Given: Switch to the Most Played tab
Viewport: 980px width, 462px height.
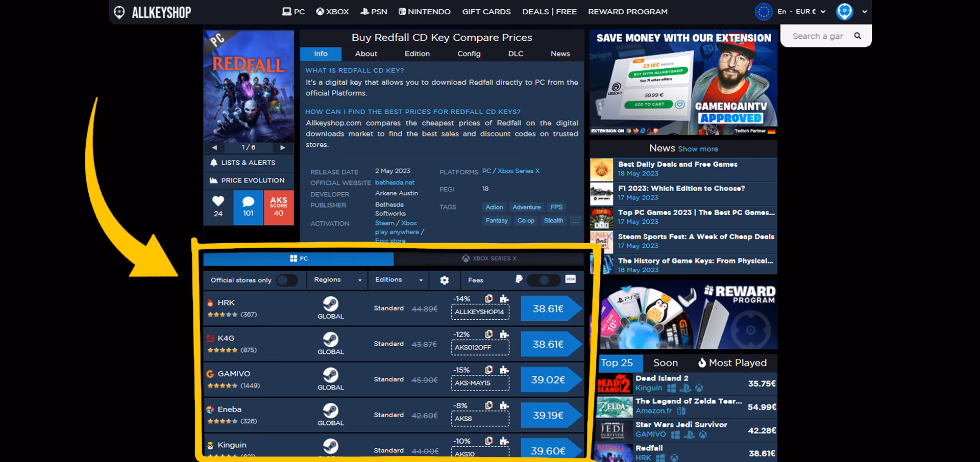Looking at the screenshot, I should (732, 363).
